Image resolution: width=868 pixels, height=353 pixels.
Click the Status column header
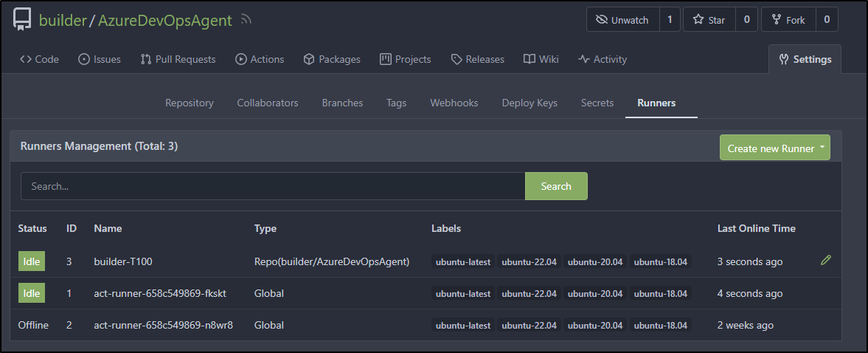click(x=32, y=228)
